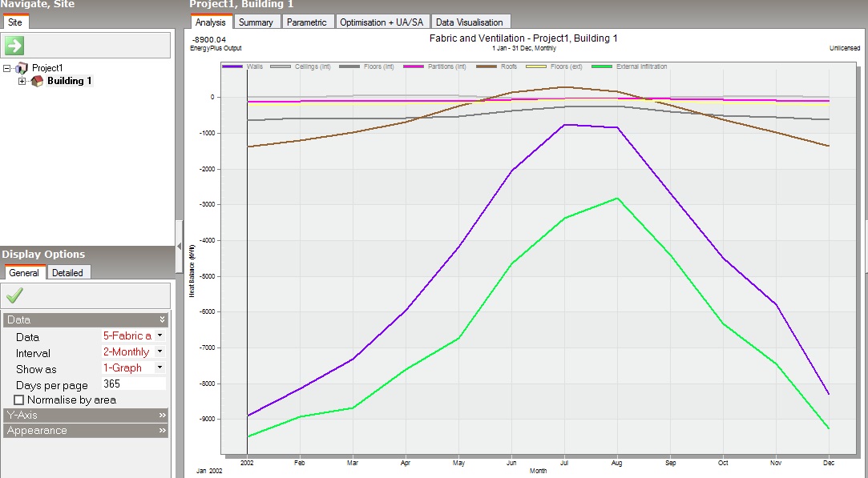Open the Summary tab
Viewport: 868px width, 478px height.
(x=256, y=22)
